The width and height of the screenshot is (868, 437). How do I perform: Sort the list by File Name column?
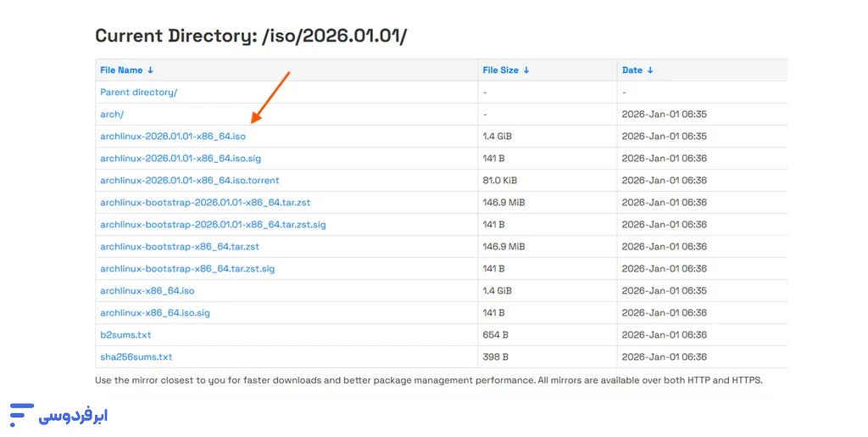pyautogui.click(x=126, y=70)
